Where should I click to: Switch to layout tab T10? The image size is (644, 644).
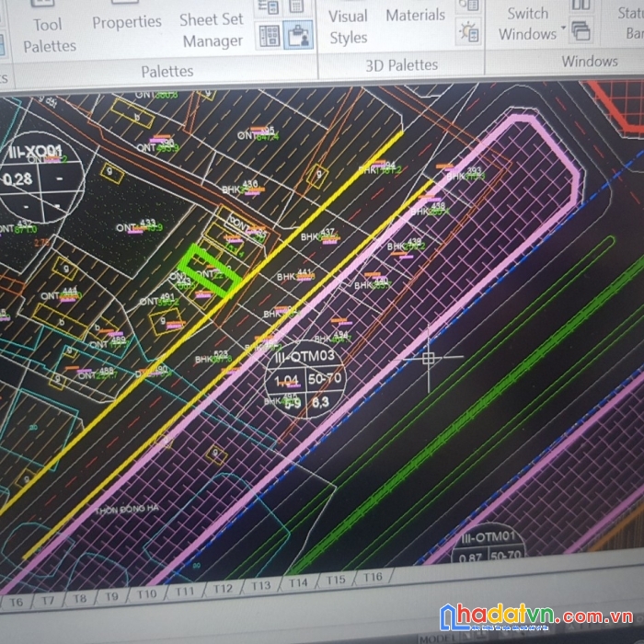(x=146, y=594)
